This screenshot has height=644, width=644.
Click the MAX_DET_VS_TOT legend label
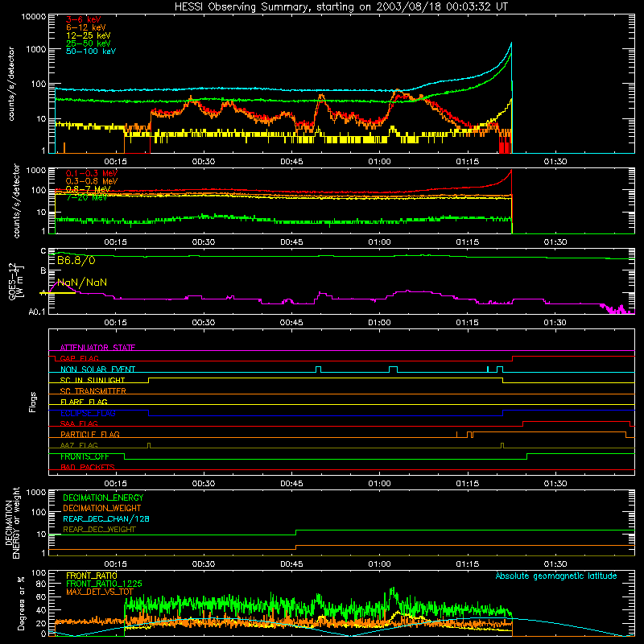pos(99,592)
